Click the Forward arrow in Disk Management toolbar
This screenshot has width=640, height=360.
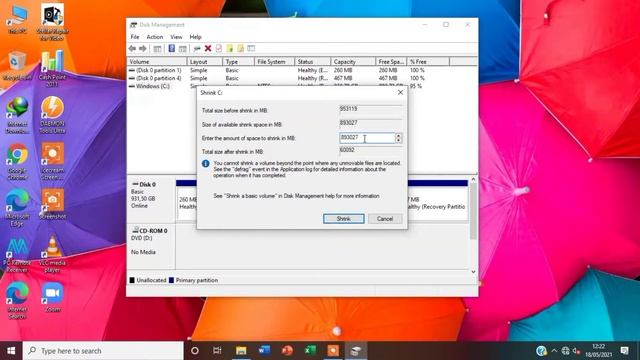(143, 49)
